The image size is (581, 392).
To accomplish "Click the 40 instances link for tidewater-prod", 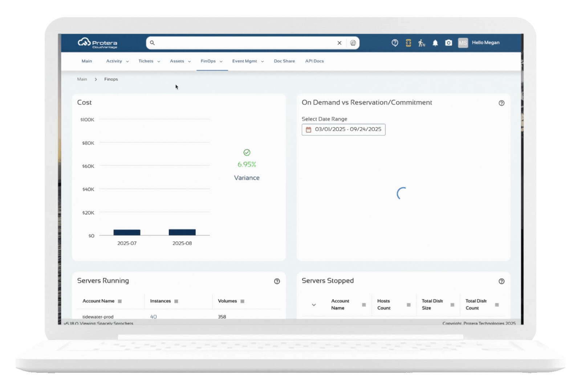I will pos(153,317).
